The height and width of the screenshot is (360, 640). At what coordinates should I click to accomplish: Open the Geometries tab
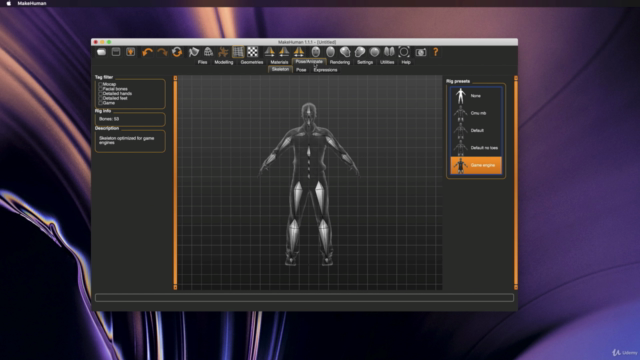point(252,62)
